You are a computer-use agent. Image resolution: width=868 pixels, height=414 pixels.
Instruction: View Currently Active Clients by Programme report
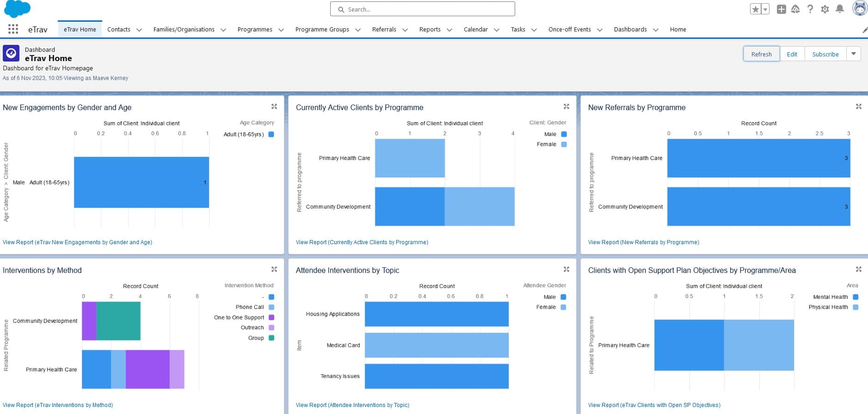[362, 242]
